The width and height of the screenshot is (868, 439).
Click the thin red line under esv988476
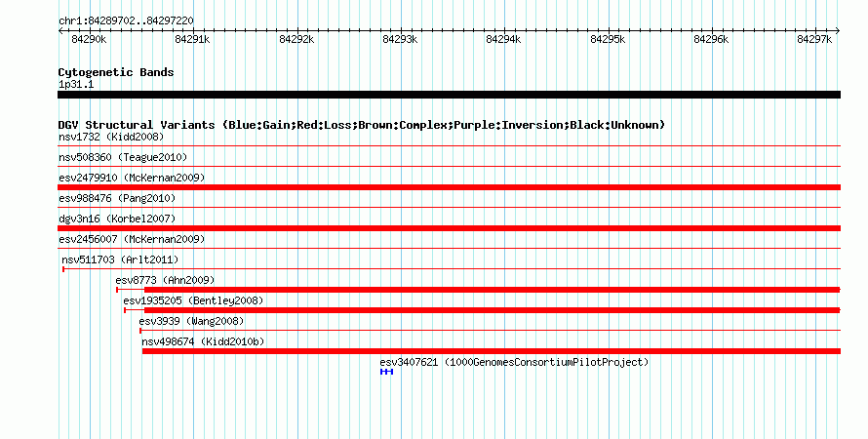point(449,208)
